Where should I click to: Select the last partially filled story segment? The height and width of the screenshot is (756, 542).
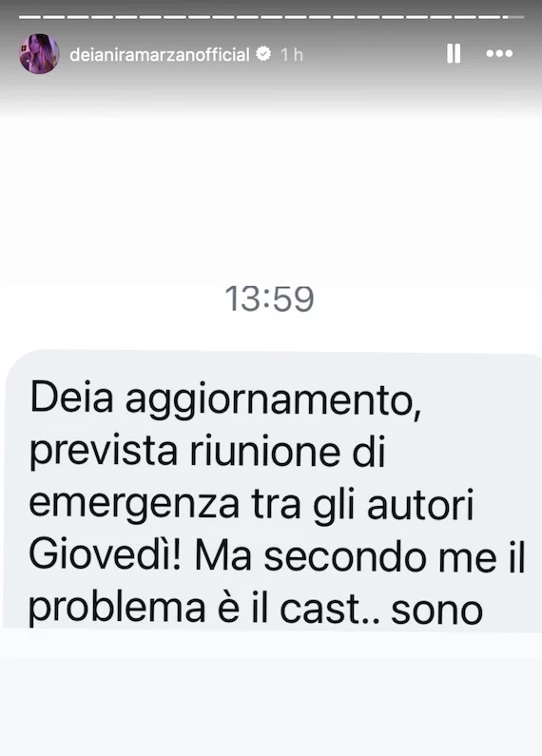(x=513, y=17)
